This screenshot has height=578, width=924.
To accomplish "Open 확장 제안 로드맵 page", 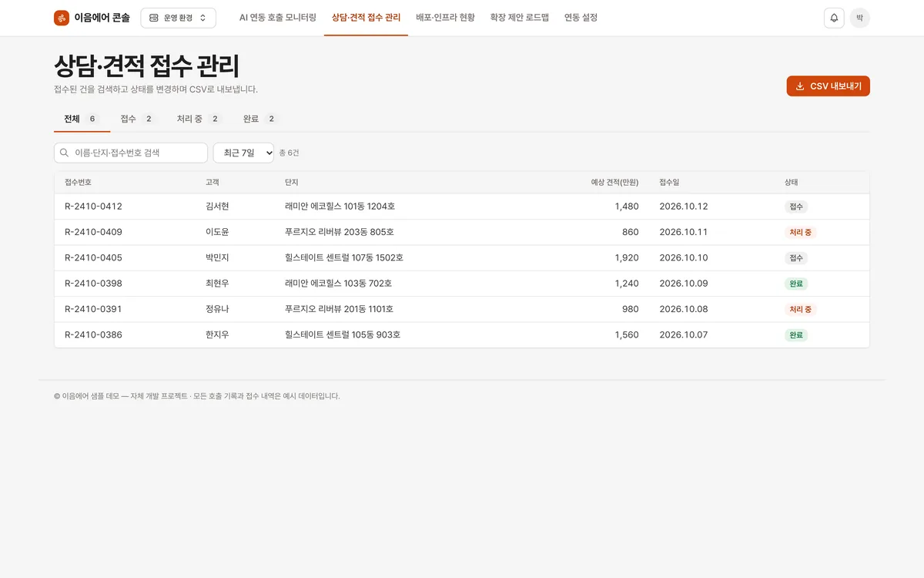I will (519, 18).
